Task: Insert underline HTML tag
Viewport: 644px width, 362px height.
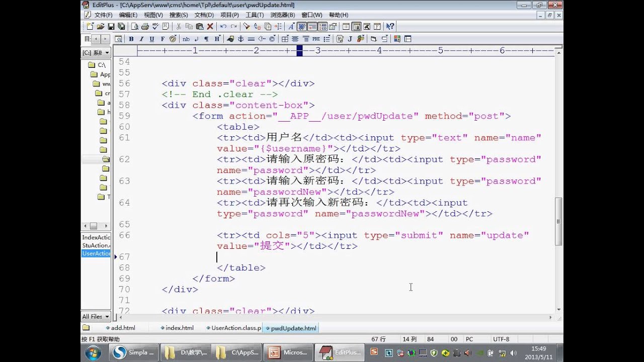Action: tap(152, 39)
